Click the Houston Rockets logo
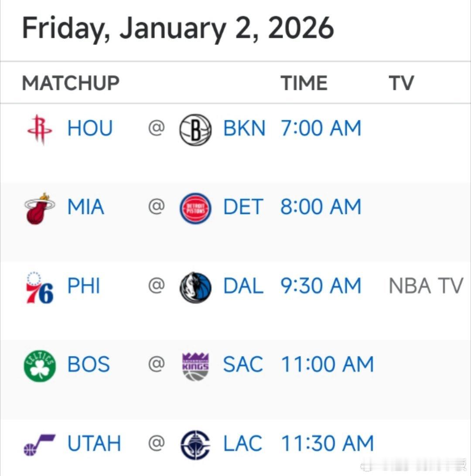471x476 pixels. point(40,129)
